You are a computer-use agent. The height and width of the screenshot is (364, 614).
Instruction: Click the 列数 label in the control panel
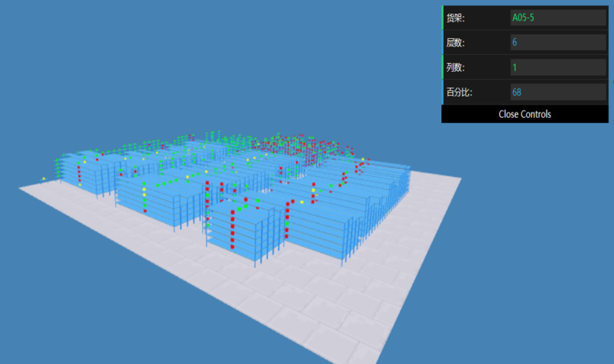456,68
